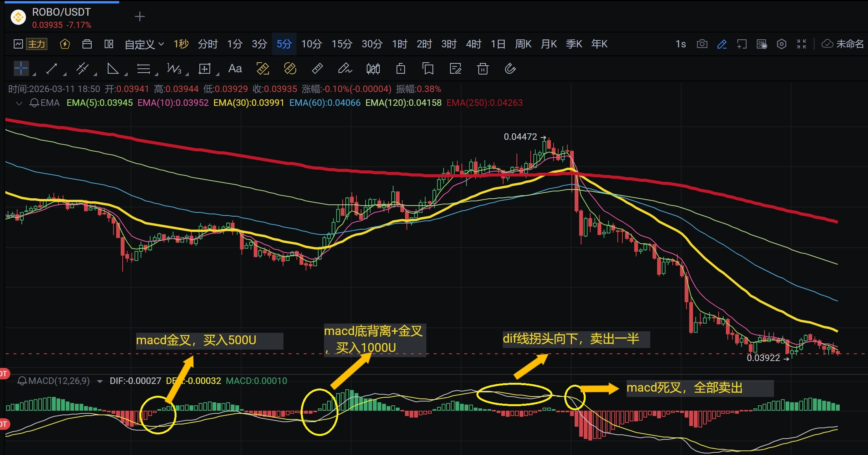Click the red EMA(250) legend label
The height and width of the screenshot is (455, 868).
(x=484, y=103)
